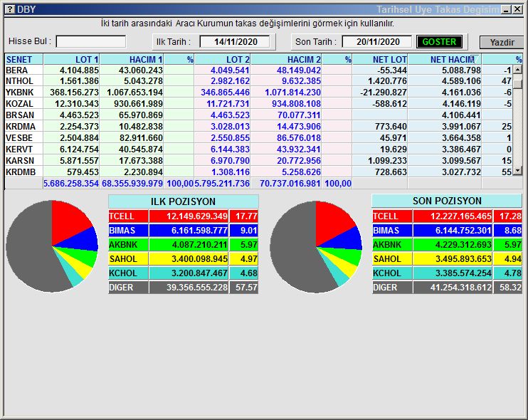Screen dimensions: 528x420
Task: Sort by HACIM 1 column header
Action: pyautogui.click(x=132, y=60)
